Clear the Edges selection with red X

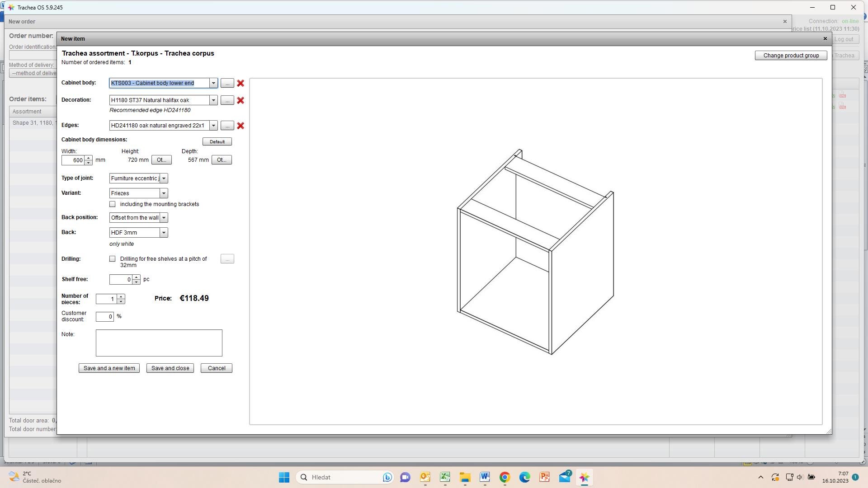[x=241, y=126]
